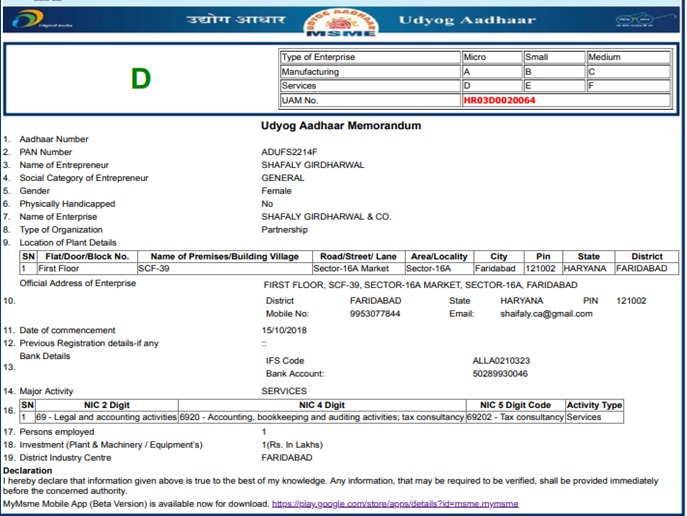
Task: Click investment value 1(Rs. In Lakhs)
Action: pos(292,445)
